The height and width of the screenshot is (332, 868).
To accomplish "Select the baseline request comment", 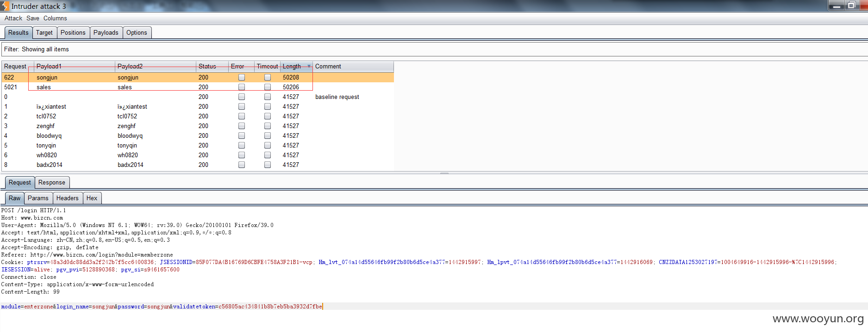I will [337, 97].
